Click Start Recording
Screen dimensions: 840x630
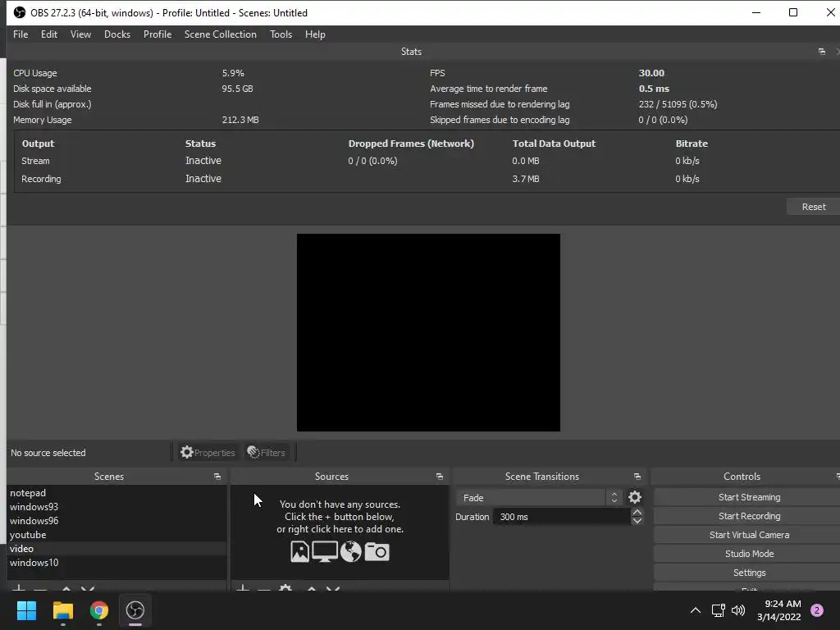tap(748, 516)
